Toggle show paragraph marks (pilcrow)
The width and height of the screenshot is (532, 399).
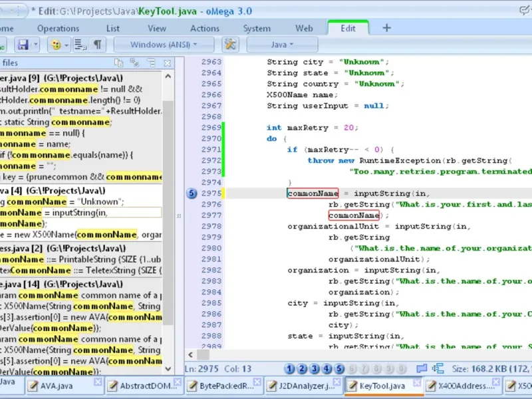[x=98, y=45]
